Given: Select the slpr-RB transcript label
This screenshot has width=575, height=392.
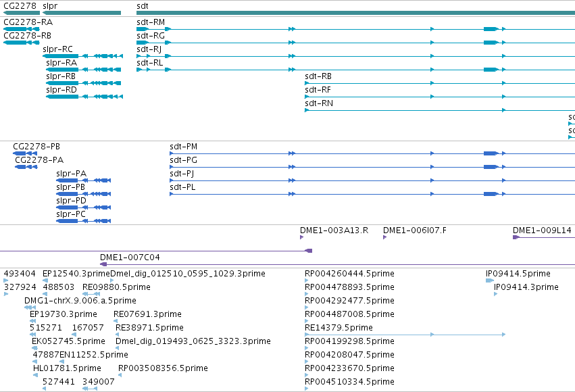Looking at the screenshot, I should point(61,76).
